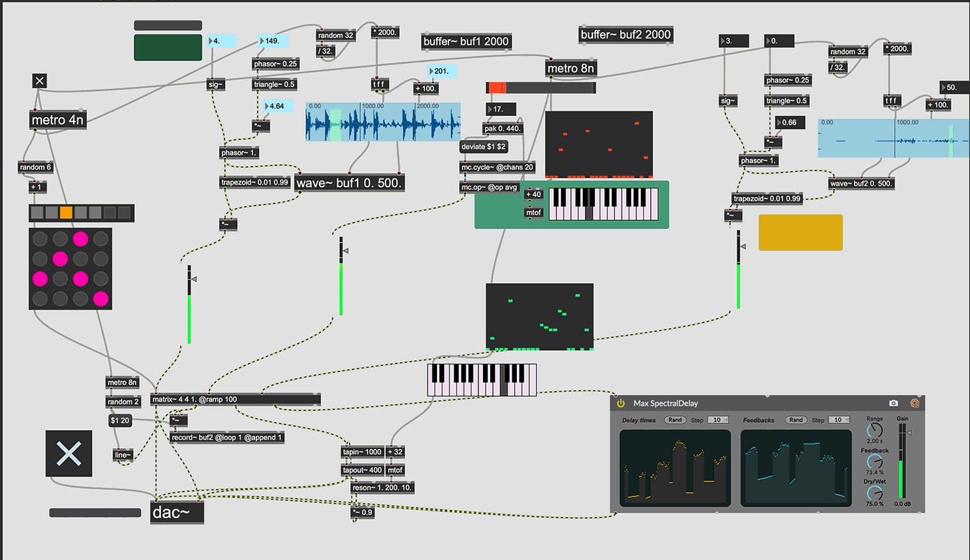The image size is (970, 560).
Task: Click the Dry/Wet dial showing 75.0 %
Action: click(874, 493)
